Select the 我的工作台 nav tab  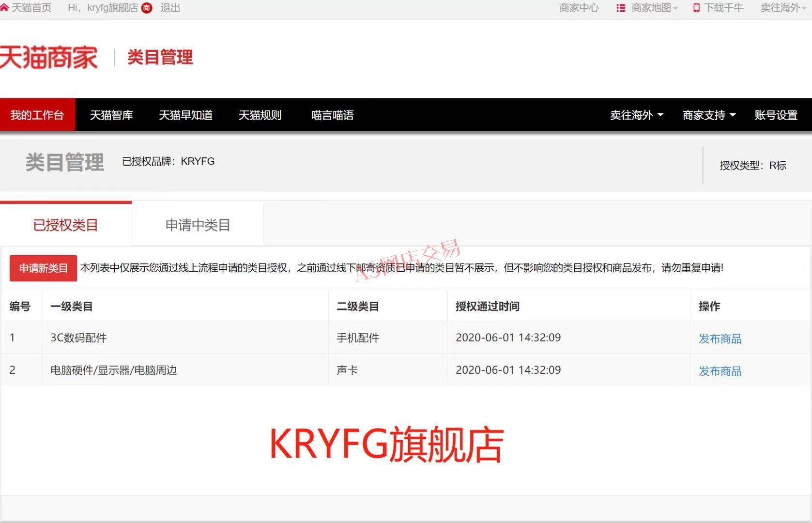[x=37, y=115]
